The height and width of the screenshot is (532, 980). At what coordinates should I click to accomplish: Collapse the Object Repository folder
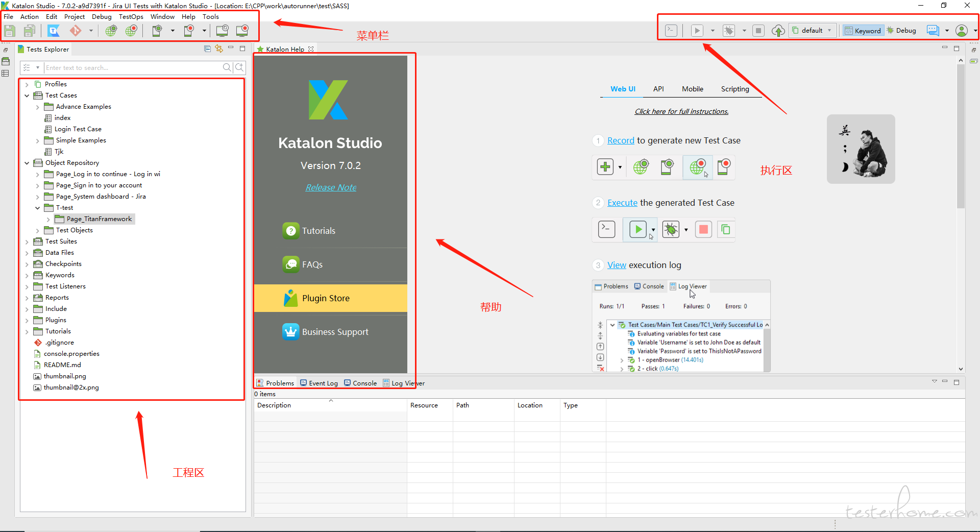(27, 163)
